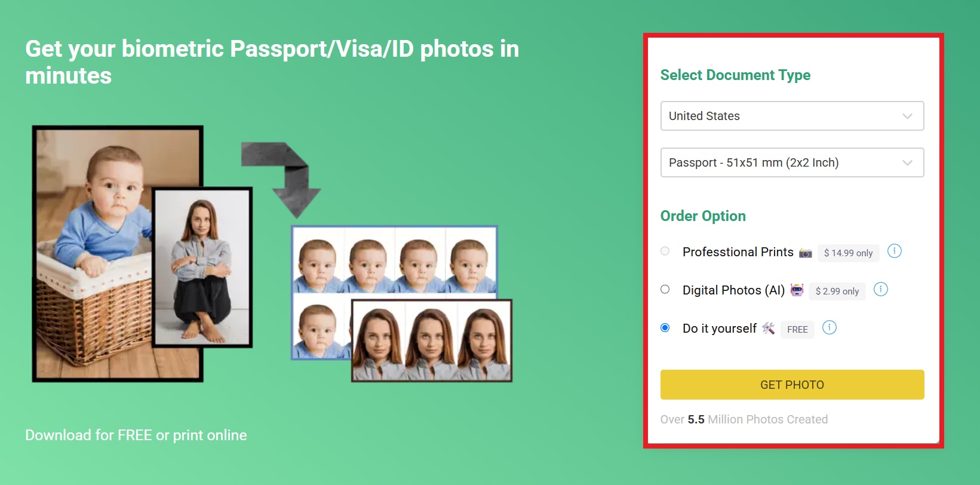This screenshot has height=485, width=980.
Task: Click the seated woman original photo
Action: (x=202, y=267)
